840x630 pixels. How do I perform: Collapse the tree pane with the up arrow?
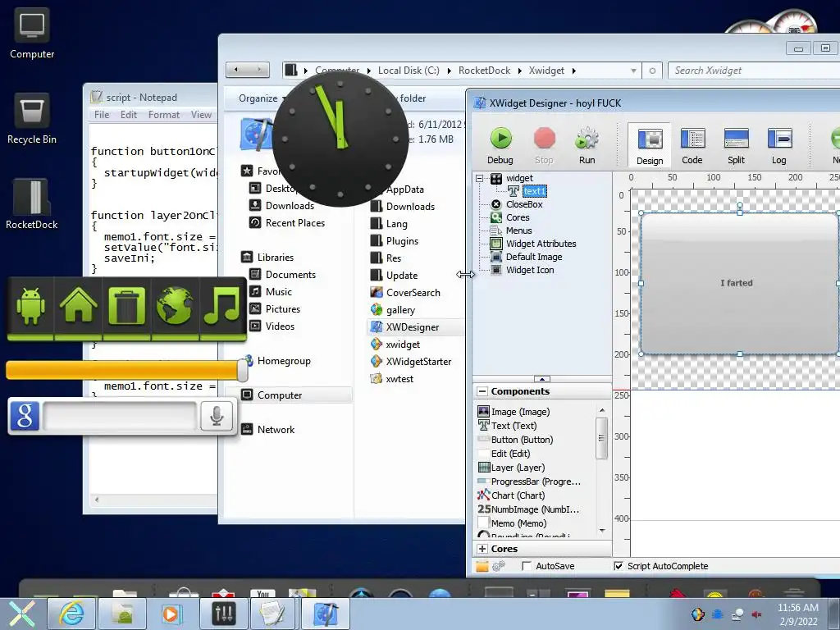tap(541, 379)
